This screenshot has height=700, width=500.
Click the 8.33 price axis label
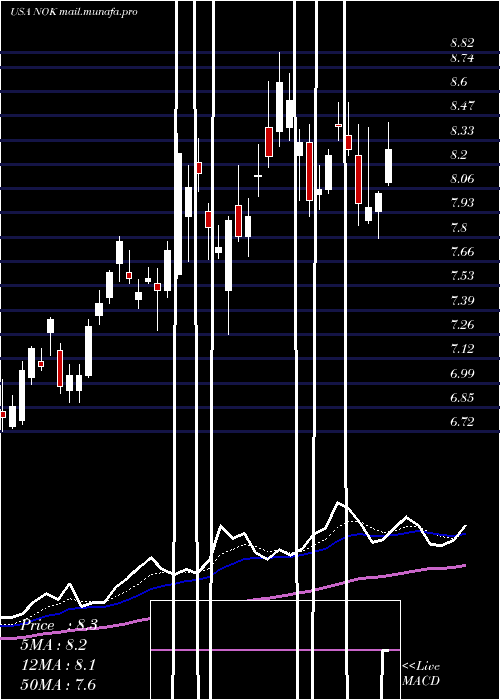462,131
